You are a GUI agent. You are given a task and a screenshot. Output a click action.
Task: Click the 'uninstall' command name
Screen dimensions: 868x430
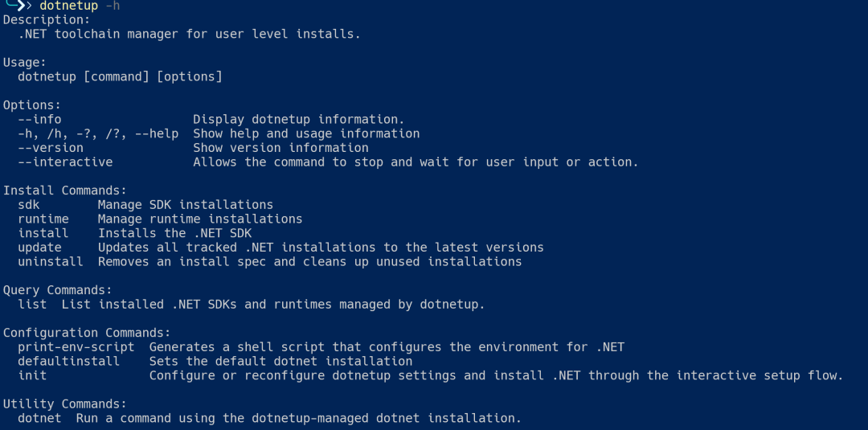51,261
